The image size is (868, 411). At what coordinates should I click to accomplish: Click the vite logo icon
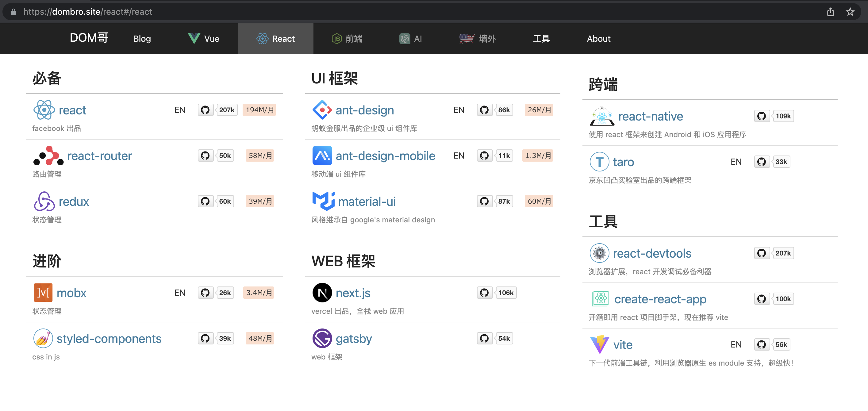point(599,344)
